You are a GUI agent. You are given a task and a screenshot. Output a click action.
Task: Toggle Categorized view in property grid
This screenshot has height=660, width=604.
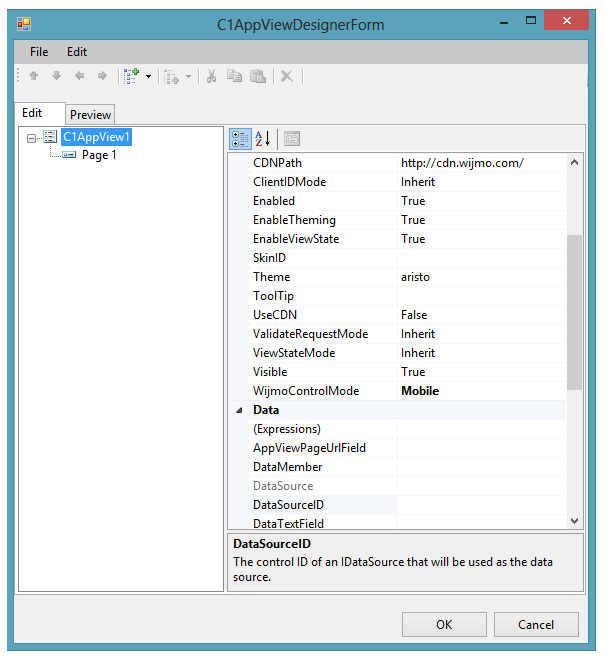(x=240, y=139)
